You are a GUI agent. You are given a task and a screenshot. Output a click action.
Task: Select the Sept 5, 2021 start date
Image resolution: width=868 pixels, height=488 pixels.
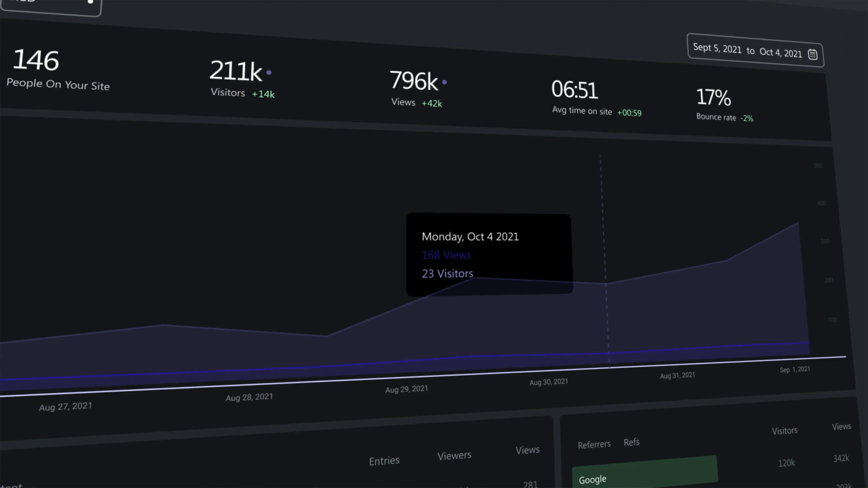pyautogui.click(x=717, y=48)
